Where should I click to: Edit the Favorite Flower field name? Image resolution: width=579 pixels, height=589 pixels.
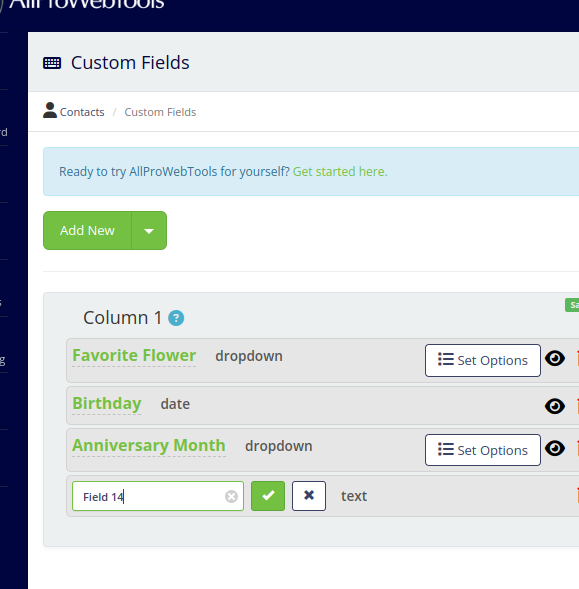tap(134, 356)
